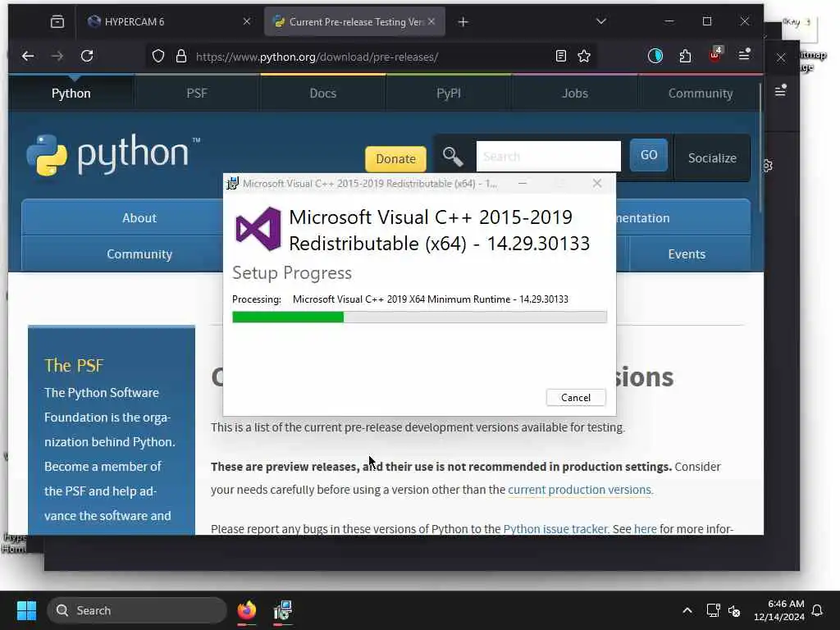
Task: Open the Docs top navigation tab
Action: pyautogui.click(x=323, y=94)
